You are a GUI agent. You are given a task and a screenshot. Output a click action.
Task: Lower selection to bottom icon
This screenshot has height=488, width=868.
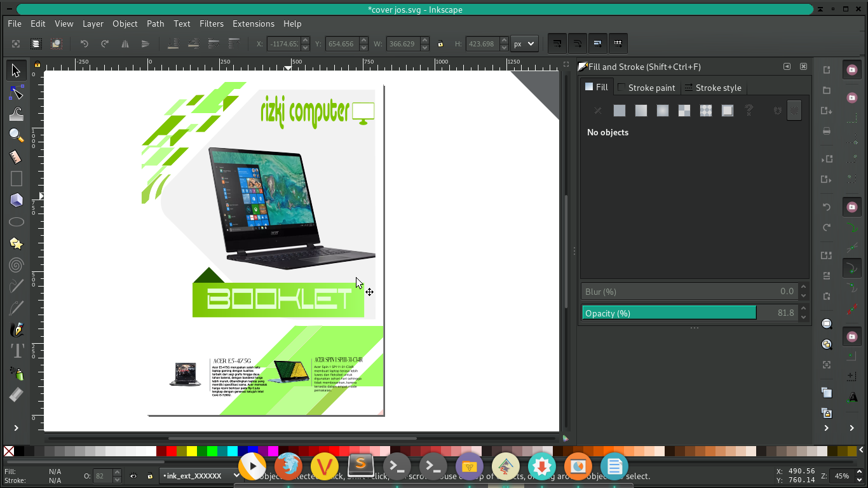[173, 44]
